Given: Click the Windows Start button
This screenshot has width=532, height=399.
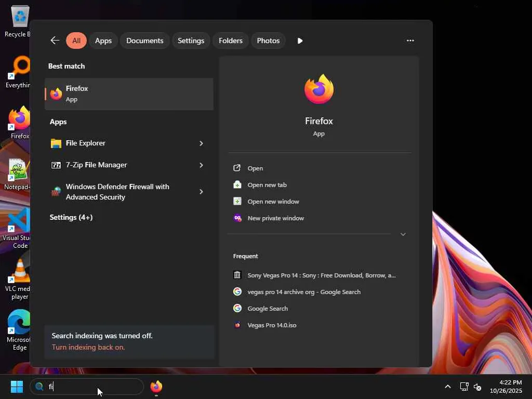Looking at the screenshot, I should coord(17,387).
